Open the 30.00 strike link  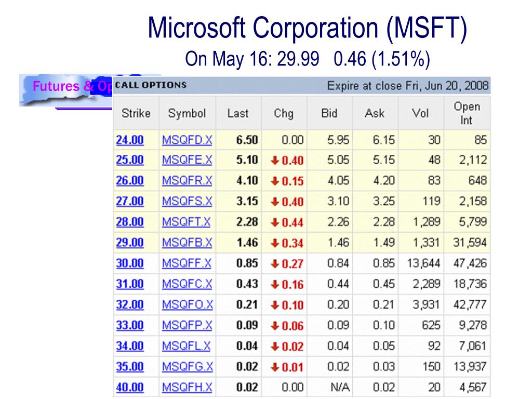(129, 263)
